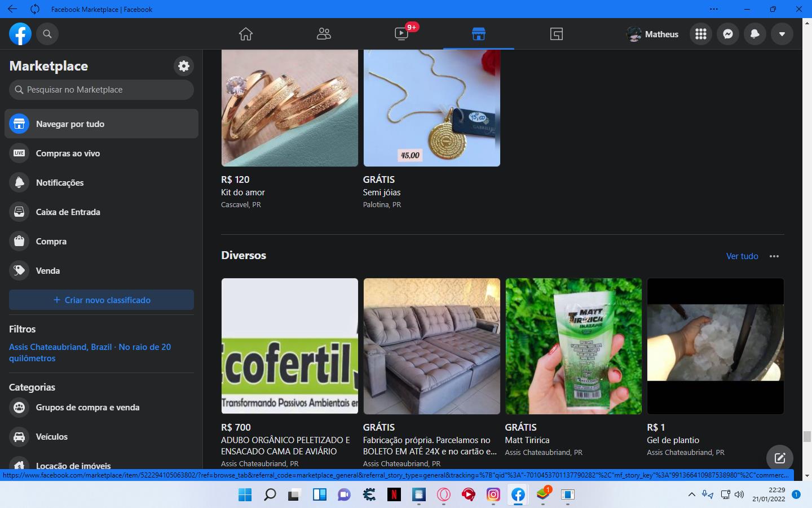This screenshot has width=812, height=508.
Task: Select the Marketplace tab in top navigation
Action: [479, 34]
